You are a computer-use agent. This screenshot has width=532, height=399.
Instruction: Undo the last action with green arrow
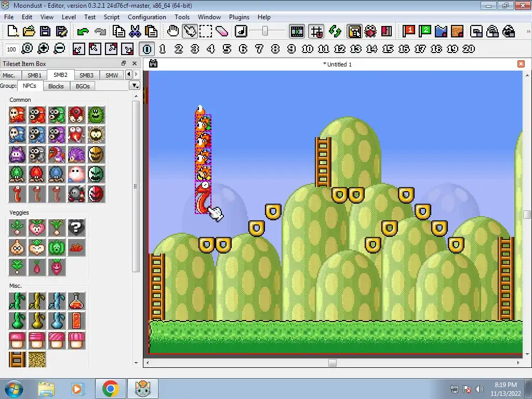[x=83, y=32]
